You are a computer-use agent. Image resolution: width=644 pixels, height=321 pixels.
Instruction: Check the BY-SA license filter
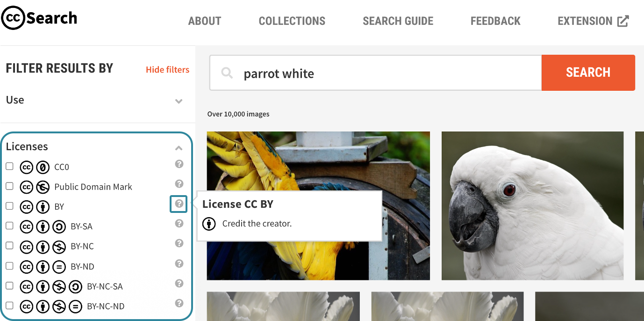coord(9,225)
